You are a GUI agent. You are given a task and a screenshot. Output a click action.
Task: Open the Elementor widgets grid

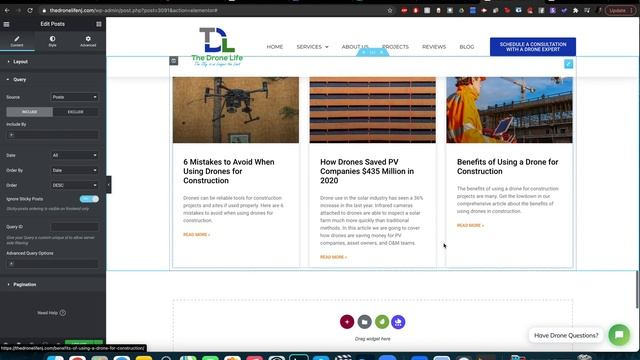click(x=99, y=24)
